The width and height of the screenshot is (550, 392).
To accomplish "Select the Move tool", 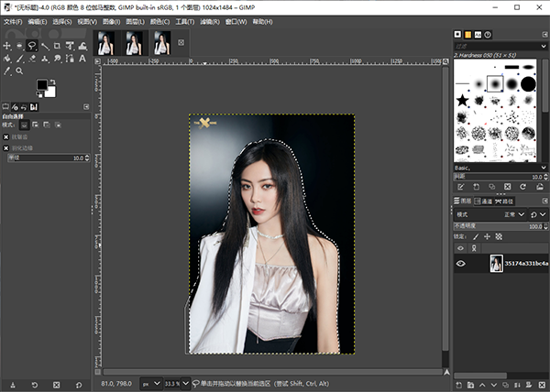I will tap(7, 45).
